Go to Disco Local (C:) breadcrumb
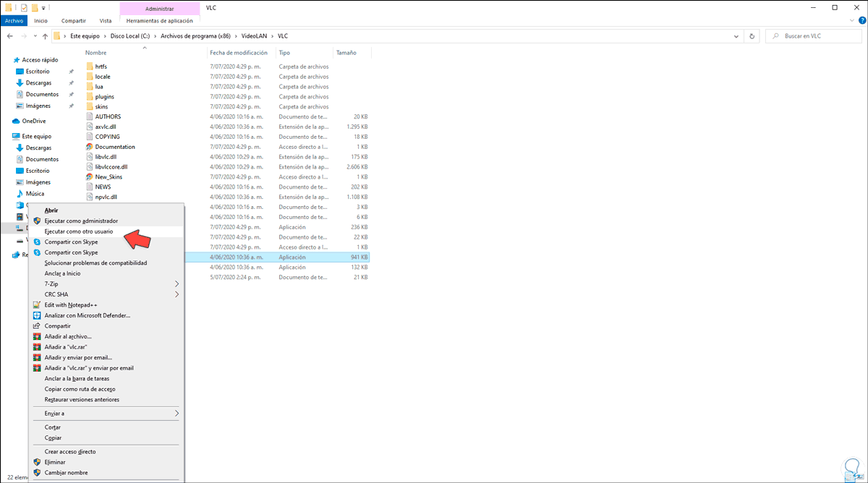868x483 pixels. click(x=130, y=36)
